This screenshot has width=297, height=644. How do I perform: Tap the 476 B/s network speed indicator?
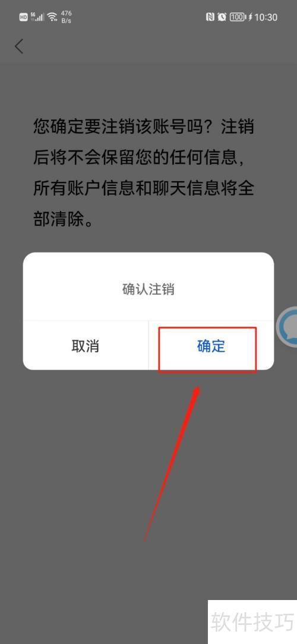pos(66,17)
